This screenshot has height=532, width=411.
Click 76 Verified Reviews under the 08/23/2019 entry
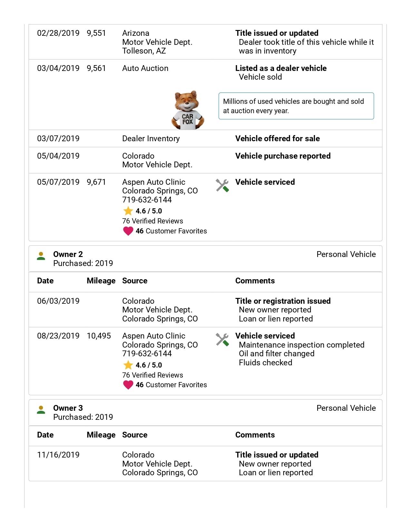pyautogui.click(x=152, y=375)
